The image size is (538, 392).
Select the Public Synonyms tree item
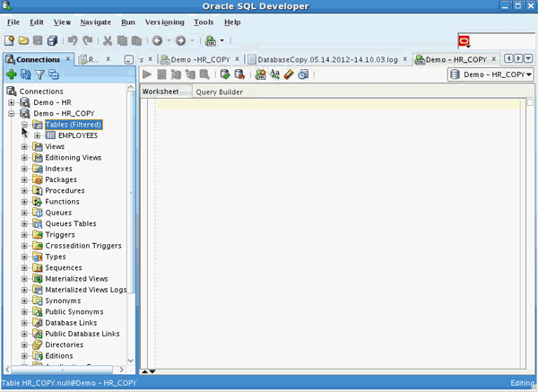[x=74, y=311]
